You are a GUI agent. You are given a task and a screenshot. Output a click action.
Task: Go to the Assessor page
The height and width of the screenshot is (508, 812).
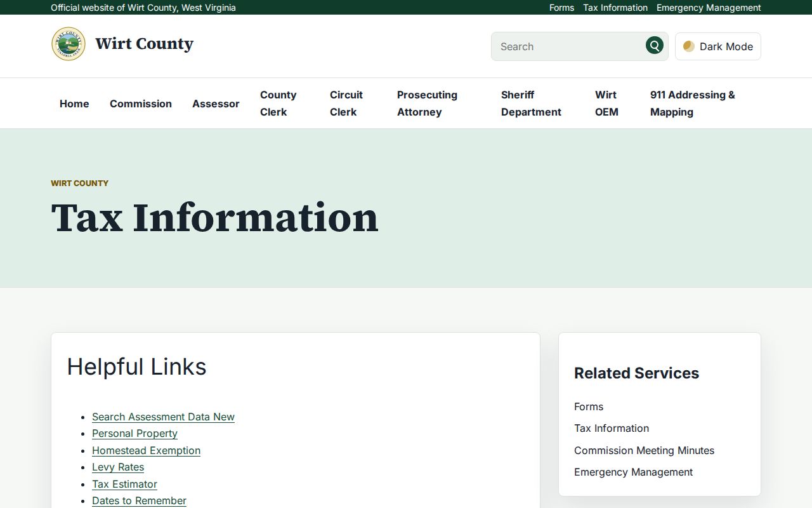(216, 104)
